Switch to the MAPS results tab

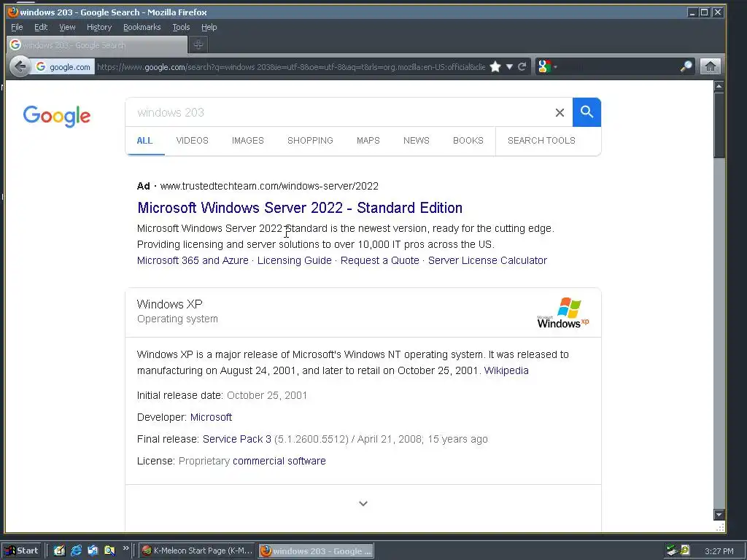click(368, 141)
